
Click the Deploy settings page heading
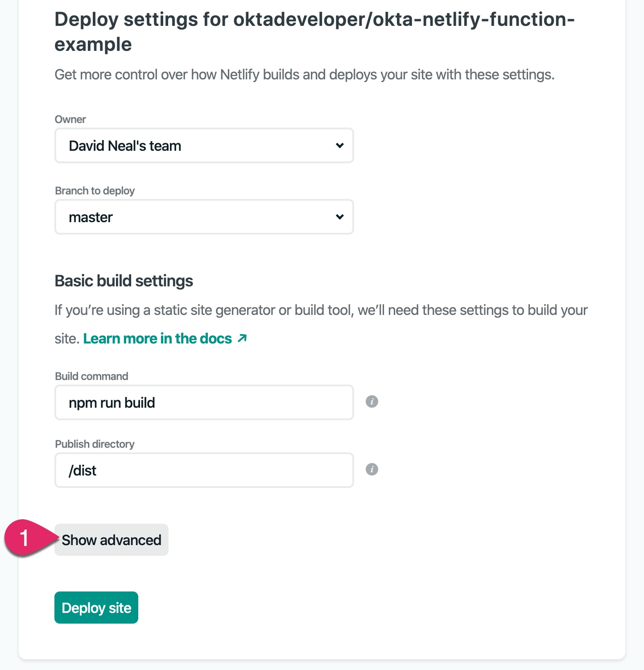[314, 32]
